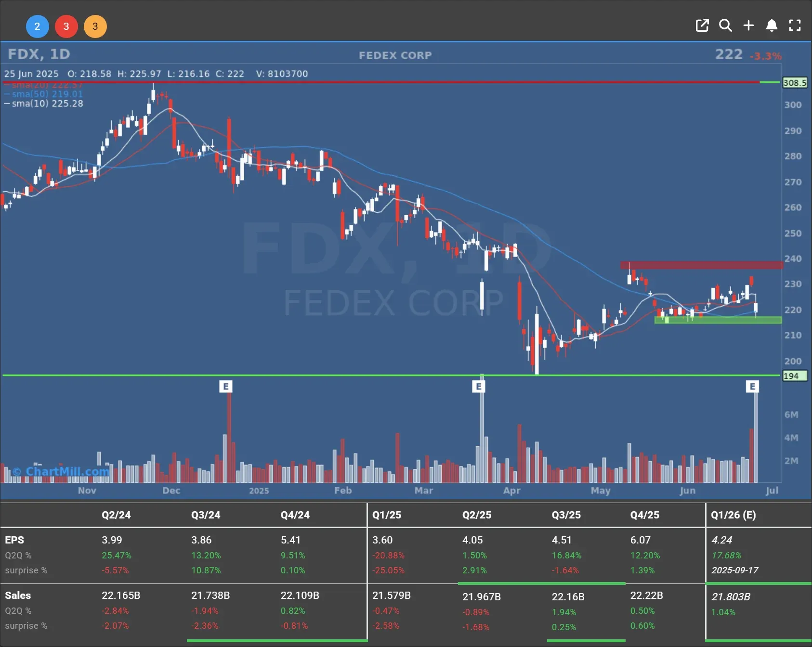Click the green support zone near 216
812x647 pixels.
tap(718, 320)
